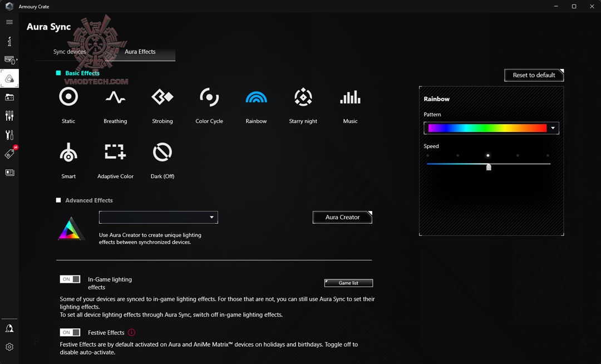Set Speed to the fourth dot
Viewport: 601px width, 364px height.
point(518,155)
